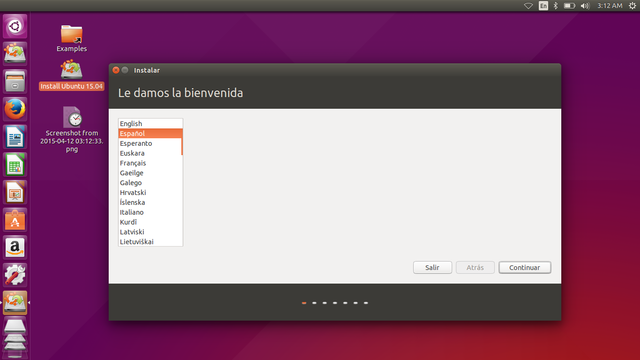Minimize the Instalar window

coord(125,70)
